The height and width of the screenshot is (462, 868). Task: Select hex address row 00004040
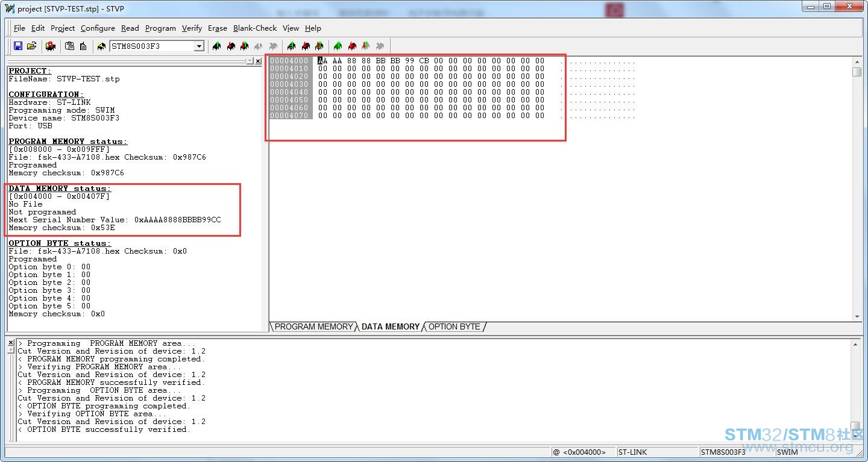coord(291,92)
